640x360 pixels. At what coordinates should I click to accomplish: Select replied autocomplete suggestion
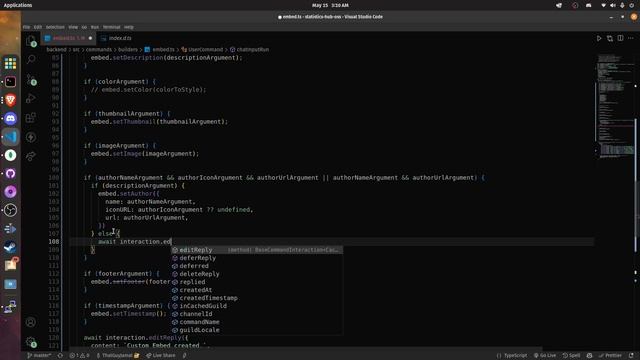pos(257,282)
